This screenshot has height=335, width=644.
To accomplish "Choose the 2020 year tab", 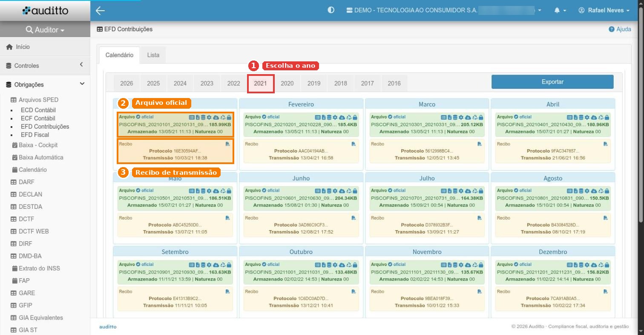I will pyautogui.click(x=287, y=83).
